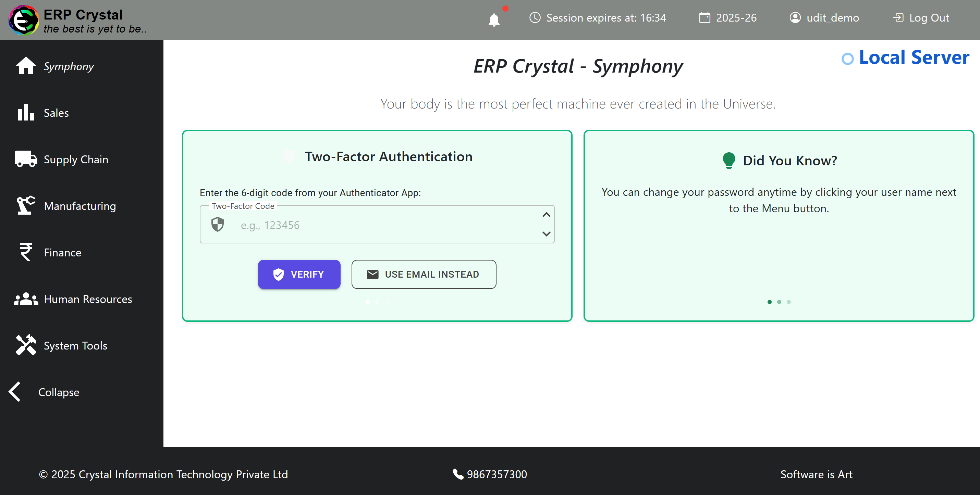Collapse the sidebar menu
This screenshot has height=495, width=980.
pyautogui.click(x=44, y=392)
